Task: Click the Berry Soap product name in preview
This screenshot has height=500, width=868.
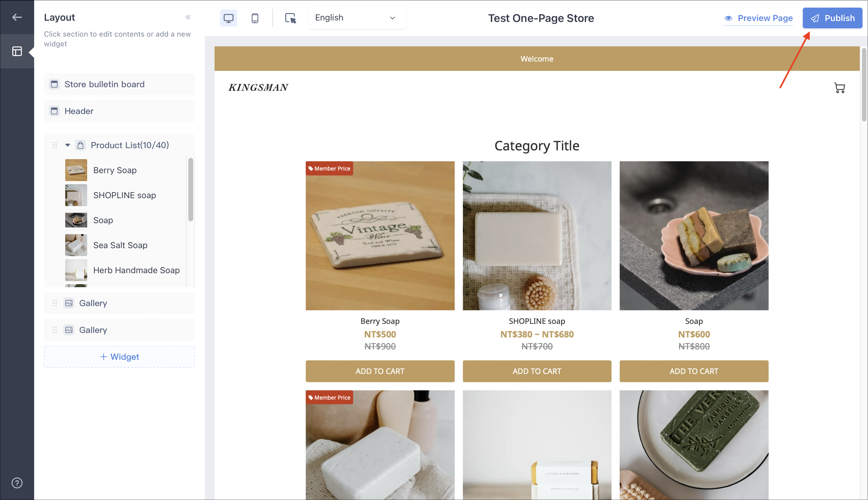Action: tap(380, 321)
